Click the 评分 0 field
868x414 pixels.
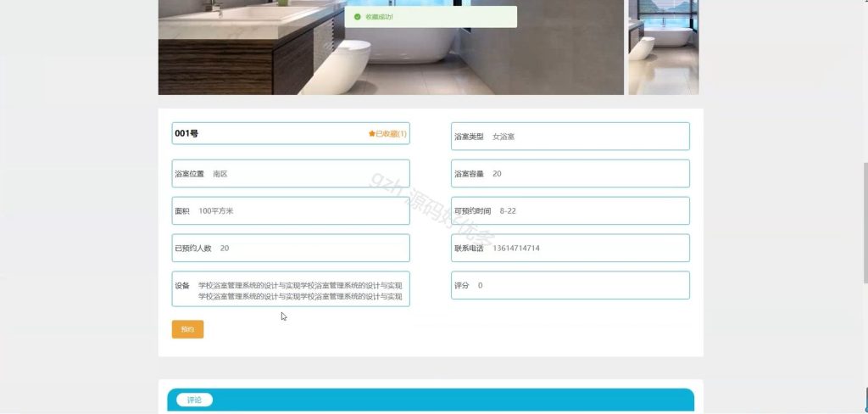[x=570, y=285]
